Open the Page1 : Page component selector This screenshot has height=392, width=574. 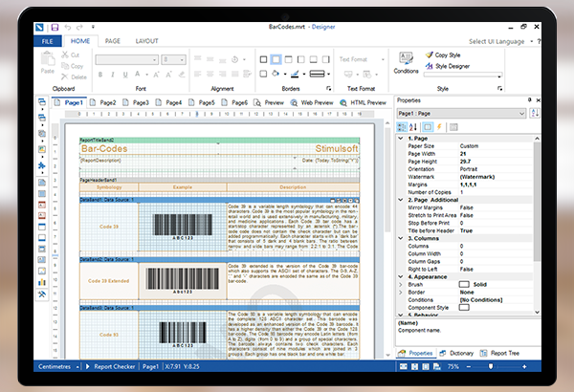point(462,114)
